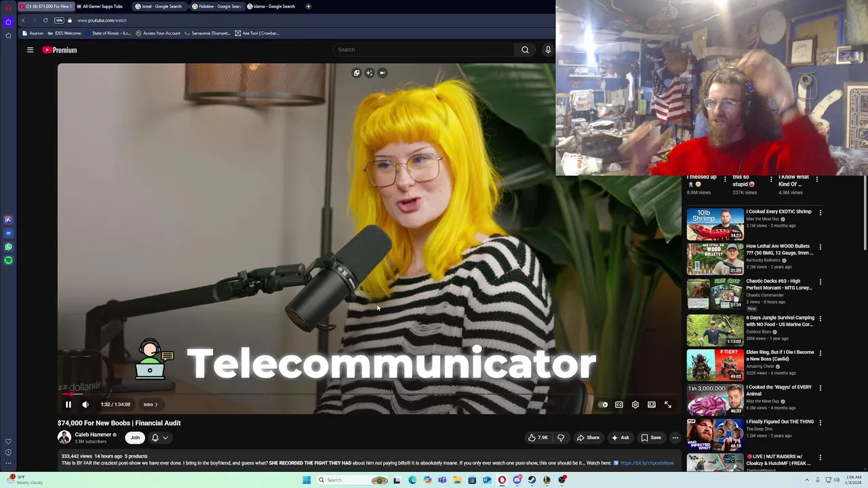Open options for WOOD Bullets video
This screenshot has width=868, height=488.
(x=821, y=247)
